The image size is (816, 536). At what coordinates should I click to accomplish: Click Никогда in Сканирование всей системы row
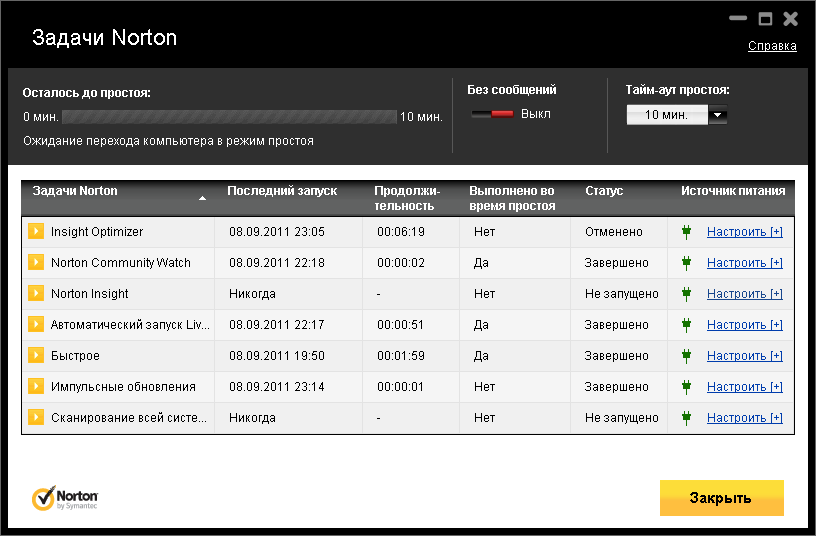coord(252,417)
